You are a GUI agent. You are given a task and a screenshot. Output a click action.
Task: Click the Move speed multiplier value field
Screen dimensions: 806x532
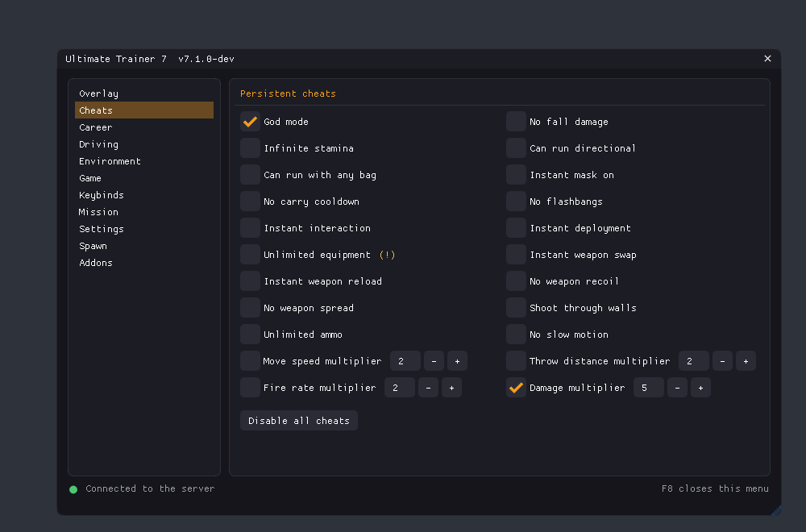tap(405, 361)
